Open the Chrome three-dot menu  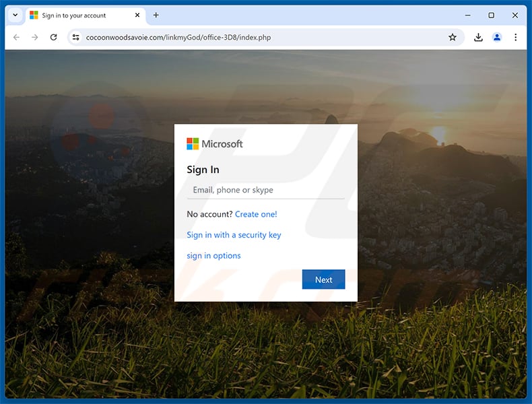pyautogui.click(x=515, y=37)
